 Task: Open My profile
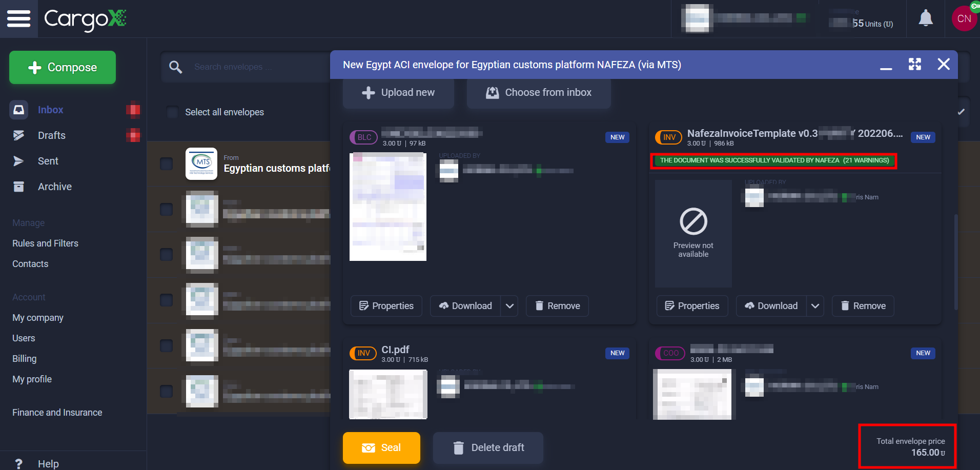pyautogui.click(x=32, y=379)
